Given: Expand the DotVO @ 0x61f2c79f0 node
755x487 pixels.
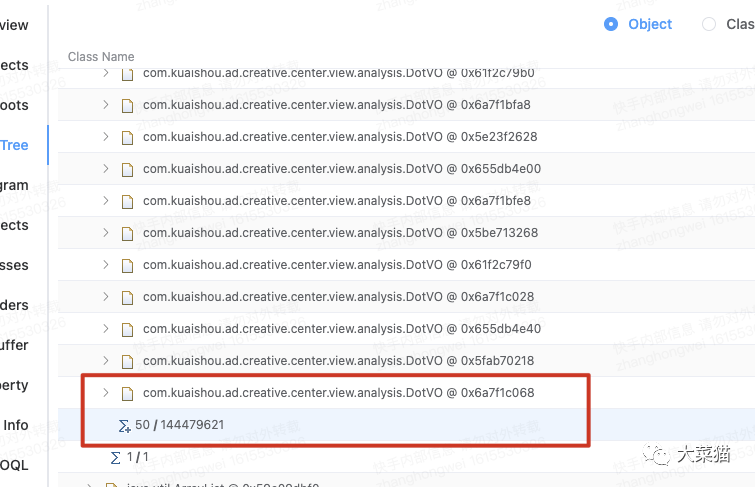Looking at the screenshot, I should click(105, 264).
